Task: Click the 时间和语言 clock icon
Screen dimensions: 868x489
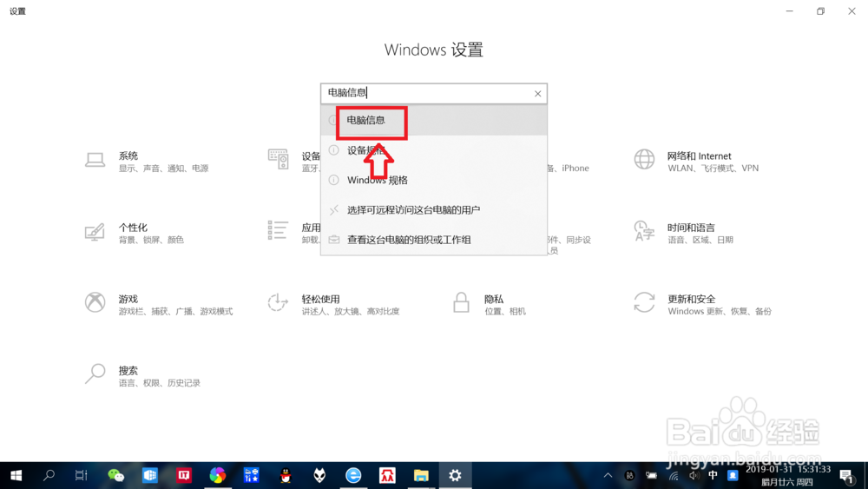Action: [x=644, y=231]
